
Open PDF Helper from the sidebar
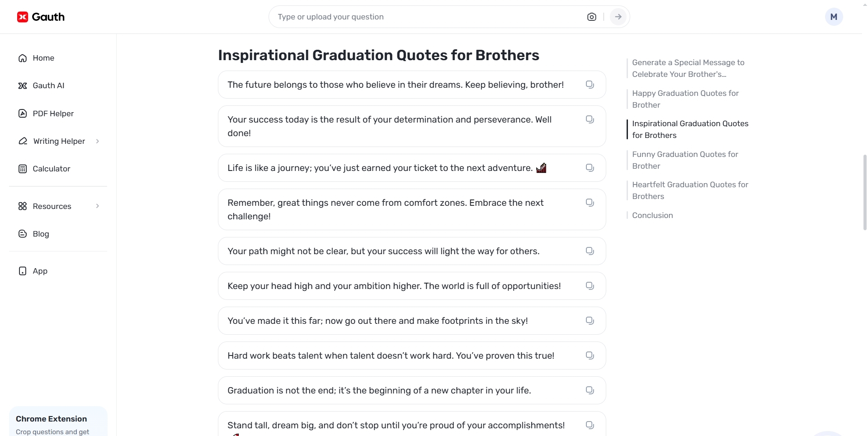click(x=53, y=114)
